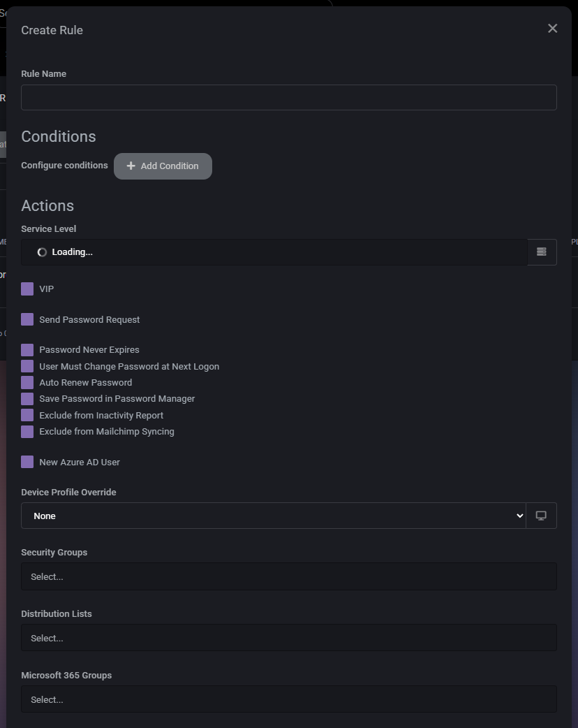
Task: Enable Password Never Expires
Action: 27,349
